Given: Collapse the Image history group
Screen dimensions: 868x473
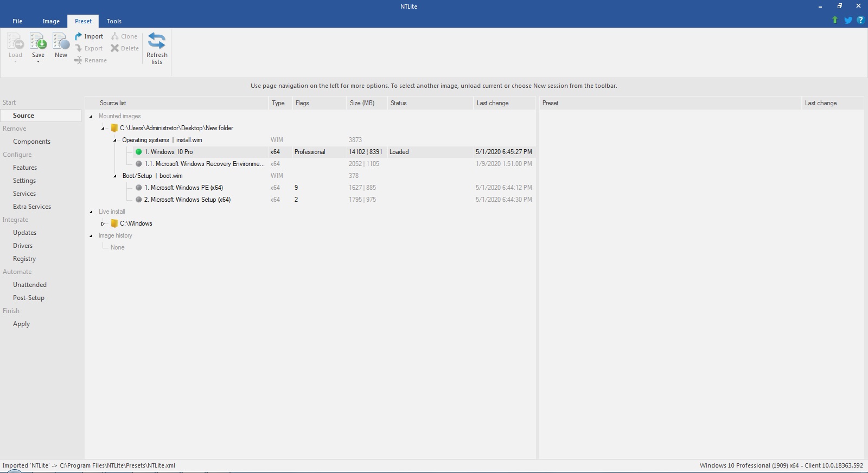Looking at the screenshot, I should [x=91, y=235].
